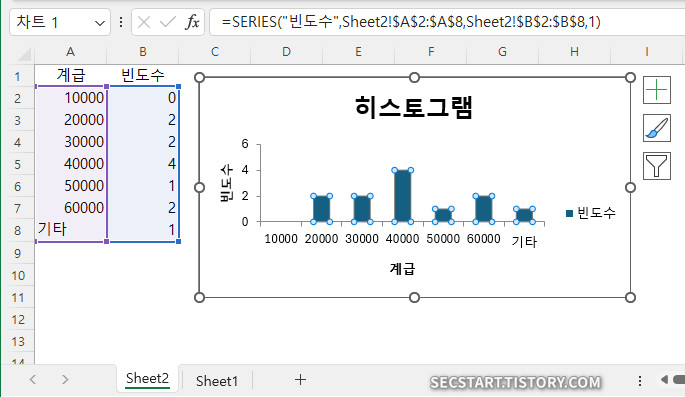Click the Select All corner triangle

point(24,55)
